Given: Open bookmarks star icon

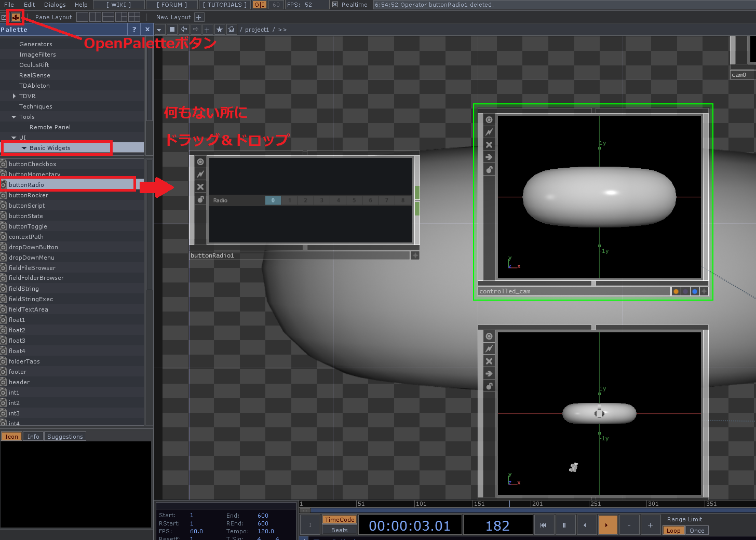Looking at the screenshot, I should click(x=220, y=30).
